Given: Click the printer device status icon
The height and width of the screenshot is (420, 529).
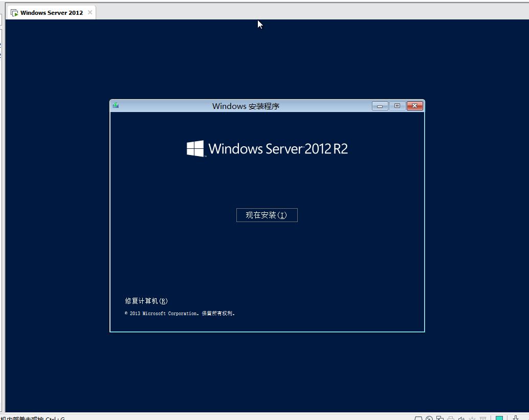Looking at the screenshot, I should point(451,418).
